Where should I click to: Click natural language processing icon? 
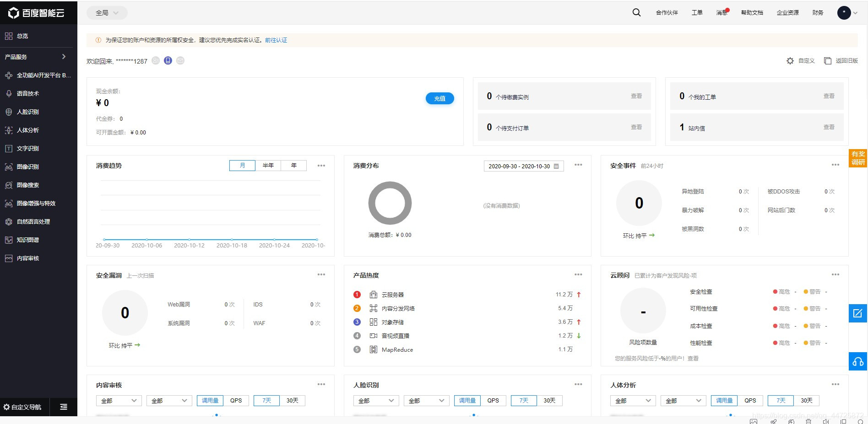(x=9, y=221)
